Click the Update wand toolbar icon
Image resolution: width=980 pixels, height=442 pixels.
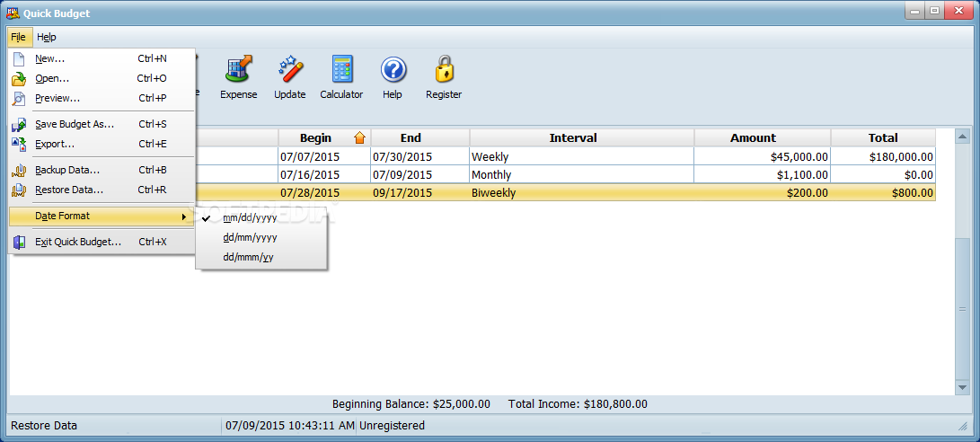[290, 69]
